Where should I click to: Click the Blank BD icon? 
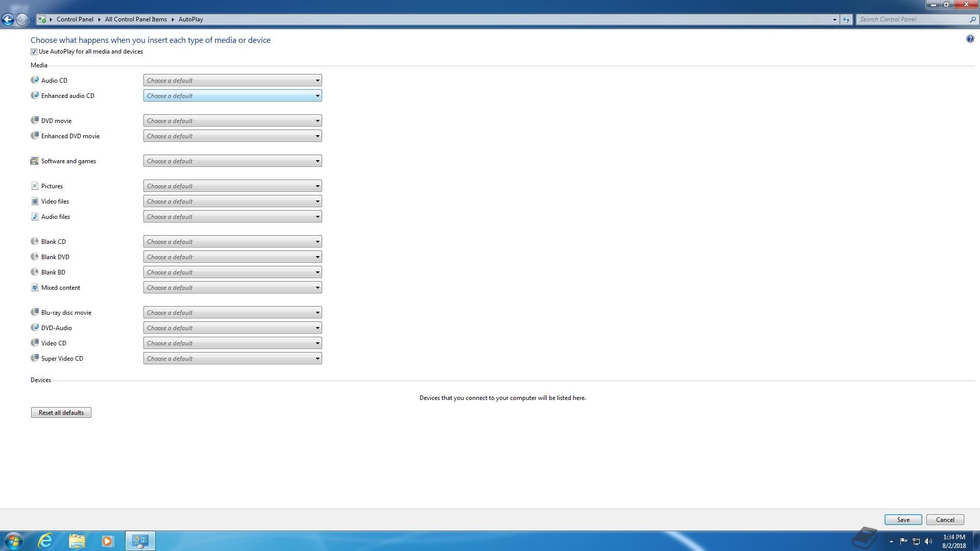tap(35, 272)
